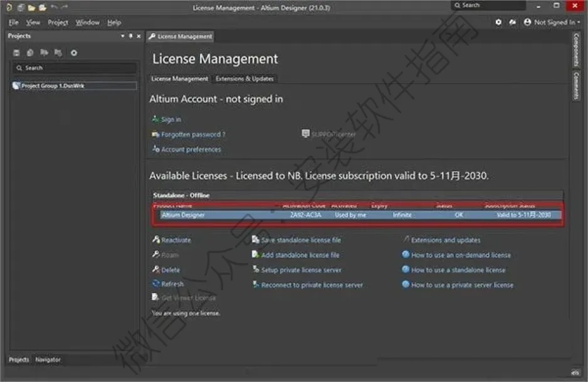Open SUPPORTcenter link
Viewport: 588px width, 382px height.
pos(333,134)
